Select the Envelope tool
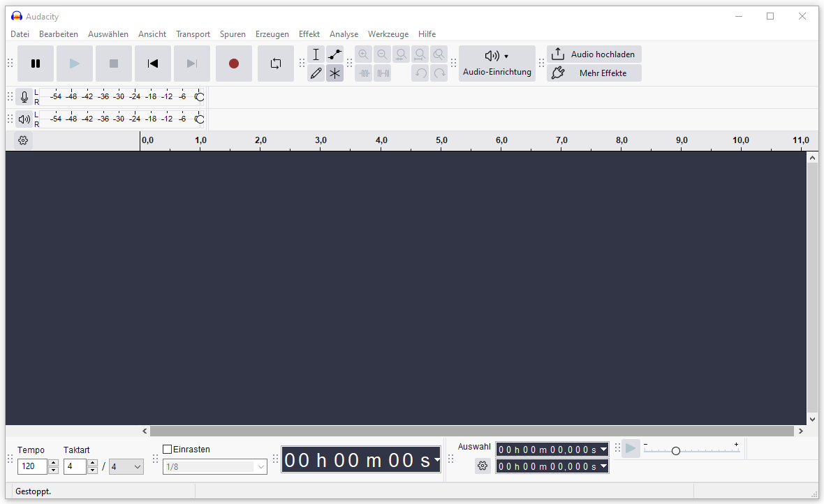The image size is (824, 504). pyautogui.click(x=334, y=54)
